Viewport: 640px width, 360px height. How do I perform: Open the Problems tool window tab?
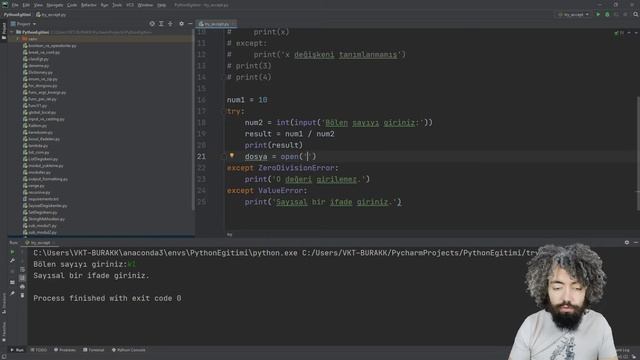[65, 350]
